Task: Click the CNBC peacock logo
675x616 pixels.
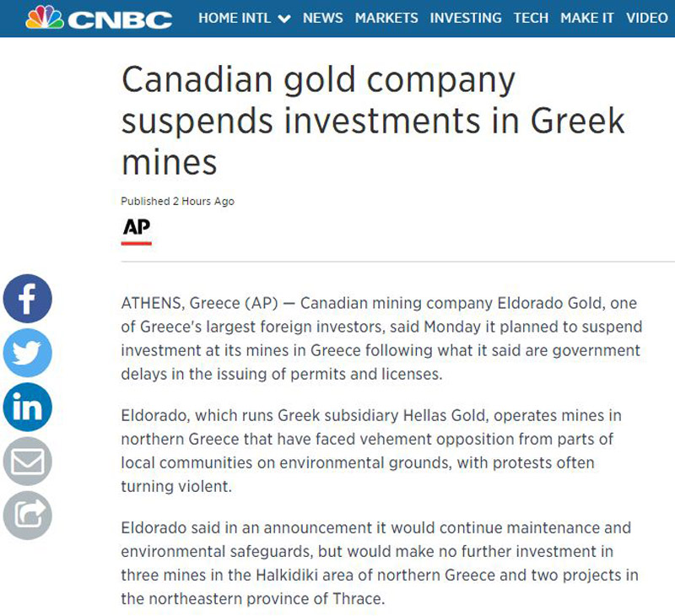Action: [x=45, y=17]
